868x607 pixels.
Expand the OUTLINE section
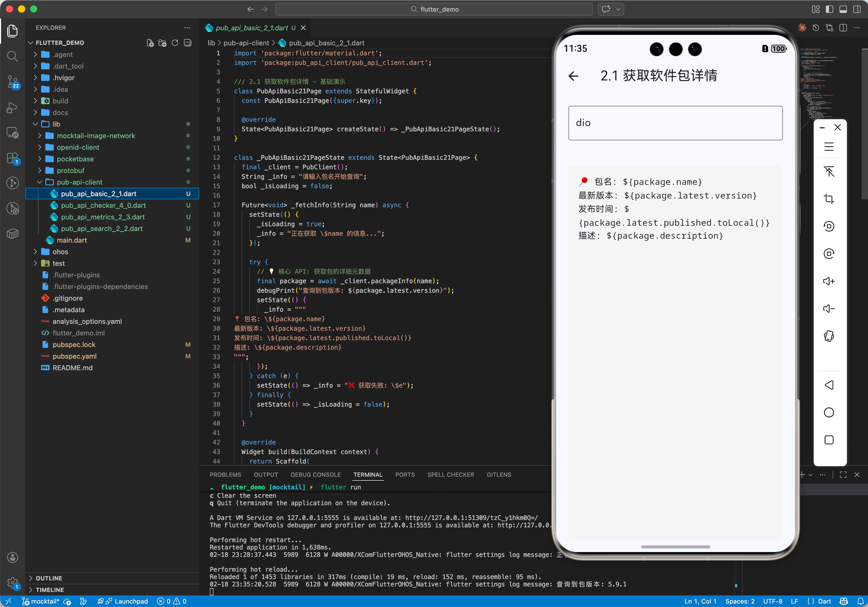click(49, 578)
